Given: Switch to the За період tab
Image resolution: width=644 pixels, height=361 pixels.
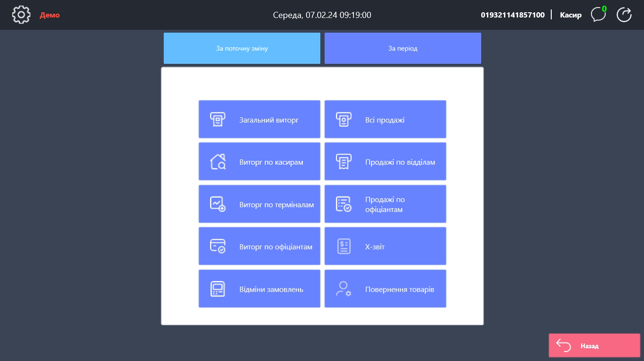Looking at the screenshot, I should [x=403, y=48].
